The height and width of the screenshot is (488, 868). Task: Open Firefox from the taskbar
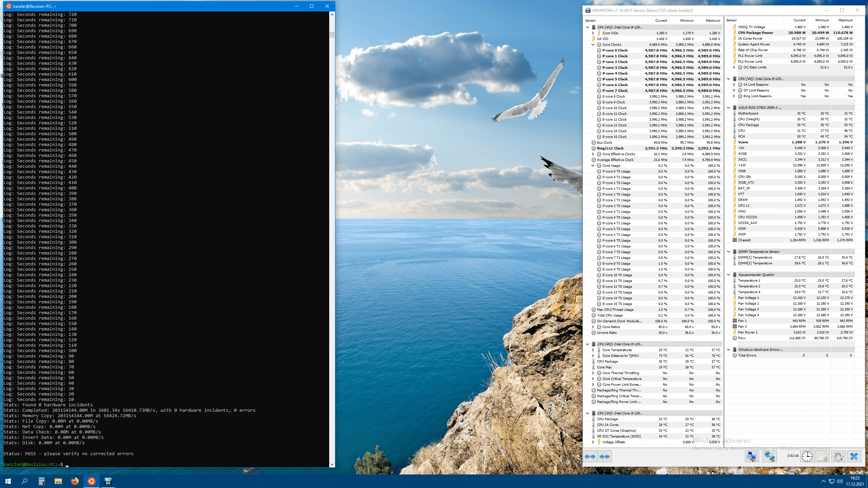(75, 481)
